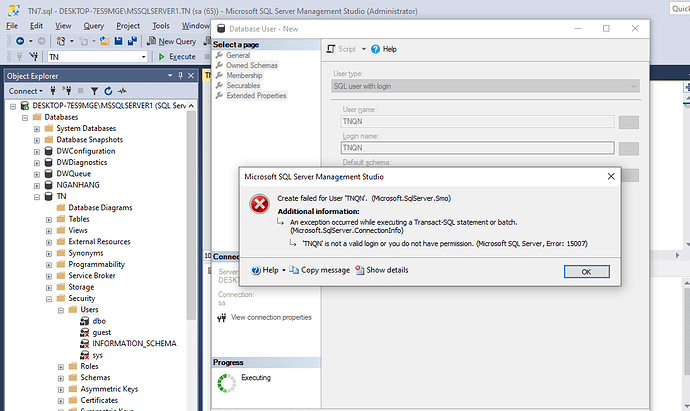
Task: Click the Save All toolbar icon
Action: click(132, 41)
